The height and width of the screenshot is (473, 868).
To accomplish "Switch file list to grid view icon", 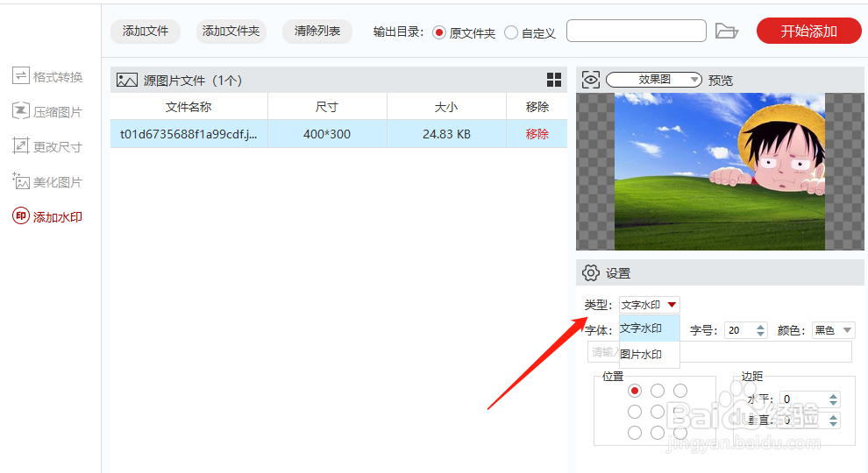I will point(554,81).
